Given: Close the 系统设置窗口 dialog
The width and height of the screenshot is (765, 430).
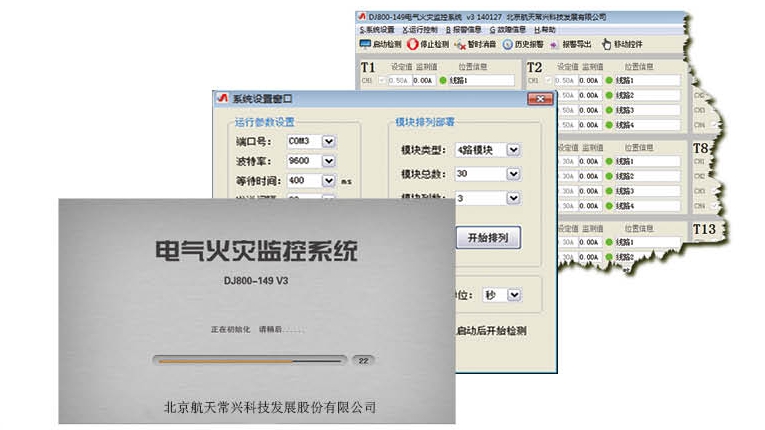Looking at the screenshot, I should coord(540,99).
